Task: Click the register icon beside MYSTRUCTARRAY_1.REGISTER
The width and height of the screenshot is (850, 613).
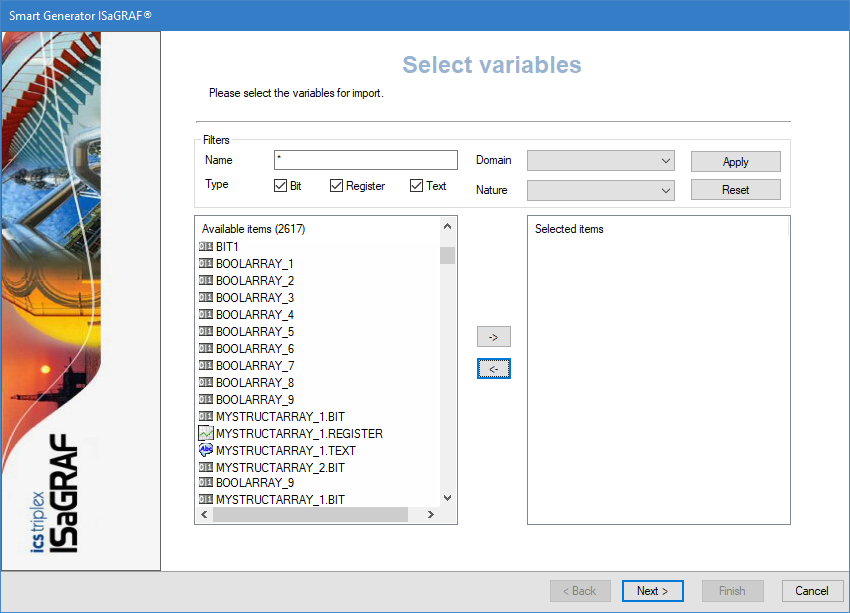Action: [x=206, y=433]
